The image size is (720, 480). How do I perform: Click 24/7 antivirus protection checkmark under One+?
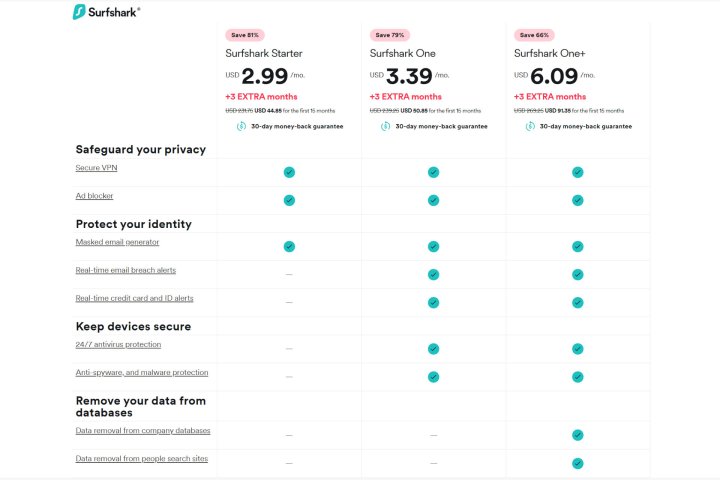click(x=577, y=348)
